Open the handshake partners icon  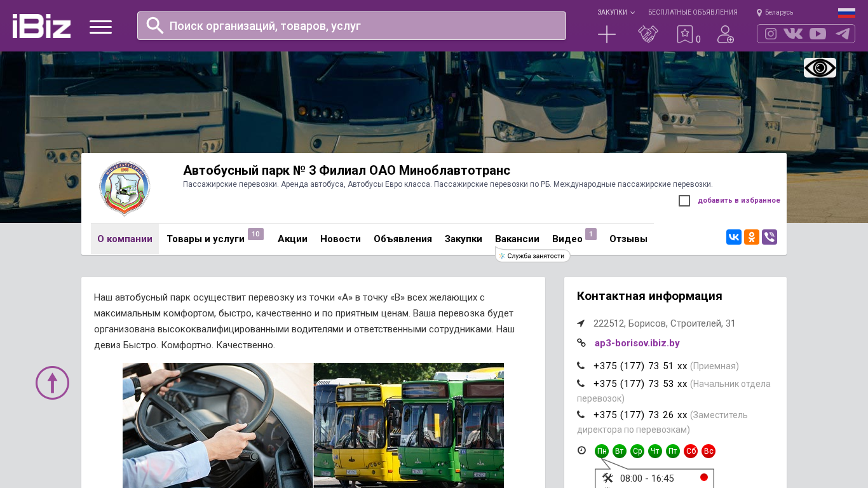click(x=648, y=34)
